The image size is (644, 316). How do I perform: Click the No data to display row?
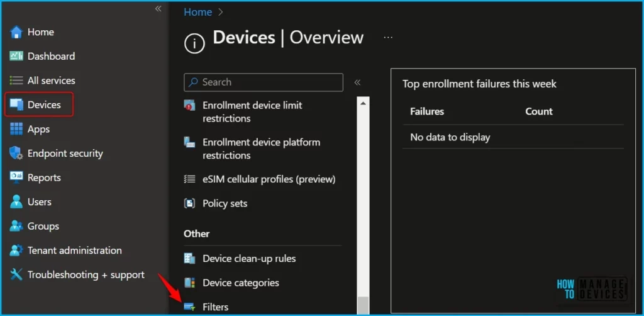click(x=513, y=137)
